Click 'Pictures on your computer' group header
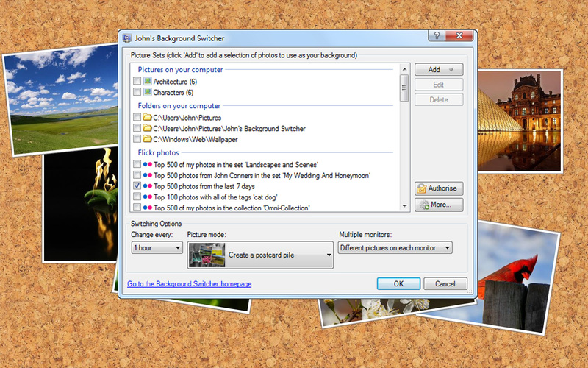 pyautogui.click(x=180, y=69)
